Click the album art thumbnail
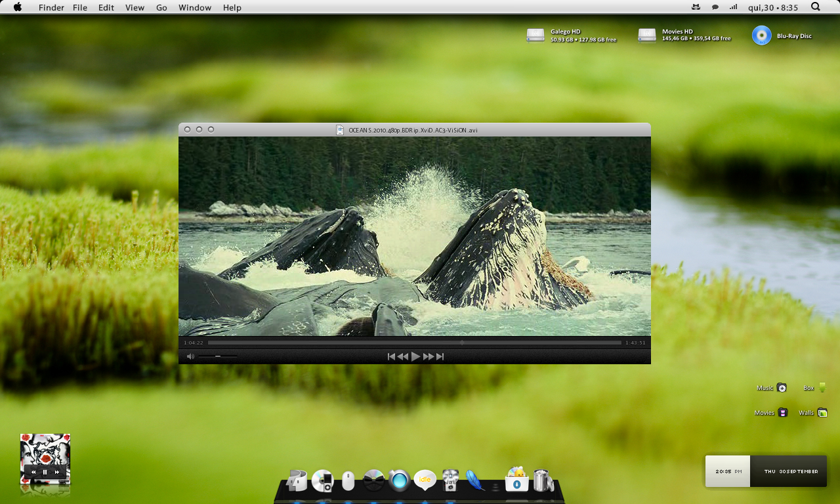Image resolution: width=840 pixels, height=504 pixels. pyautogui.click(x=45, y=458)
